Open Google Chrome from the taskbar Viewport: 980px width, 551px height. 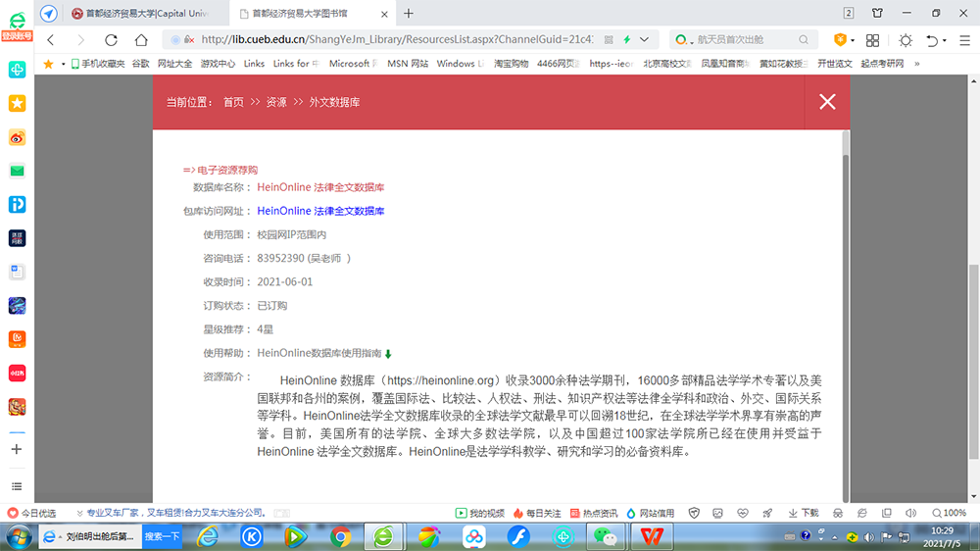point(340,536)
